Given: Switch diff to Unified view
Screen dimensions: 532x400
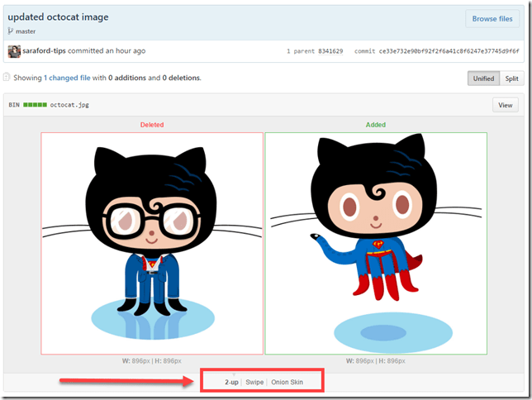Looking at the screenshot, I should pyautogui.click(x=483, y=79).
